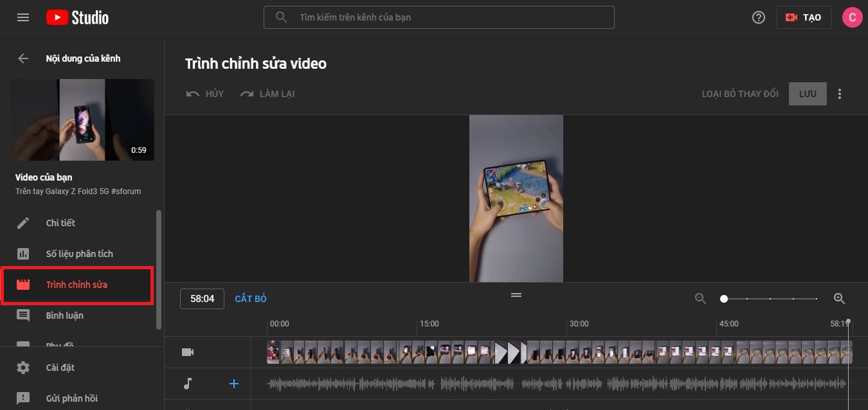This screenshot has width=868, height=410.
Task: Click the CẮT BỎ trim button
Action: pyautogui.click(x=250, y=299)
